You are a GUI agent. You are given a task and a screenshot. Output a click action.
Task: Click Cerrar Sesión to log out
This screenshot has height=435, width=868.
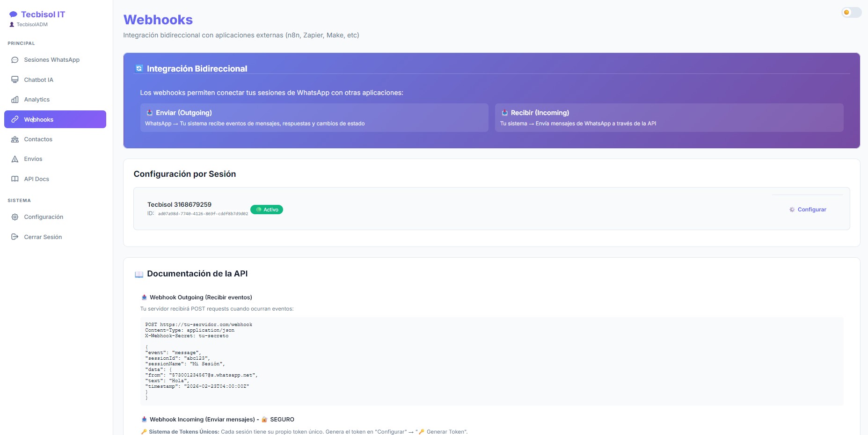pyautogui.click(x=55, y=237)
